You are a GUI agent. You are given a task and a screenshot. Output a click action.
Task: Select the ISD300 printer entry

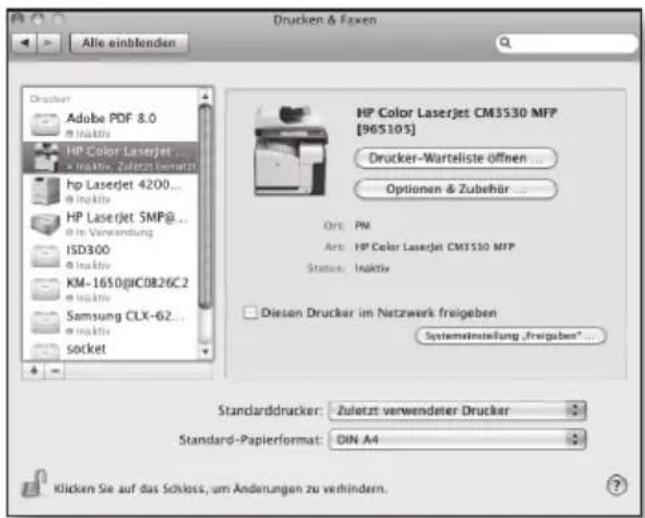pos(110,256)
